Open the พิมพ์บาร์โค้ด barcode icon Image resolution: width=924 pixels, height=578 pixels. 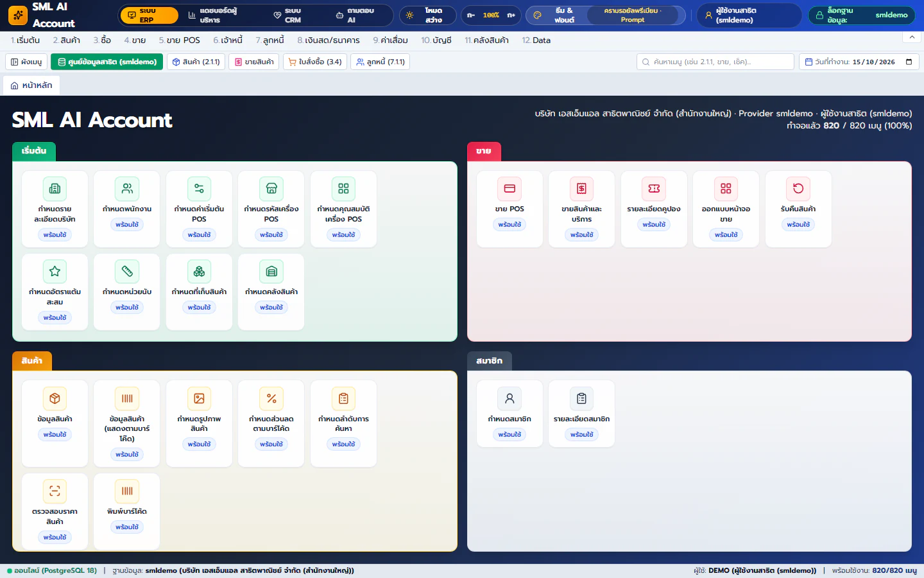click(127, 491)
